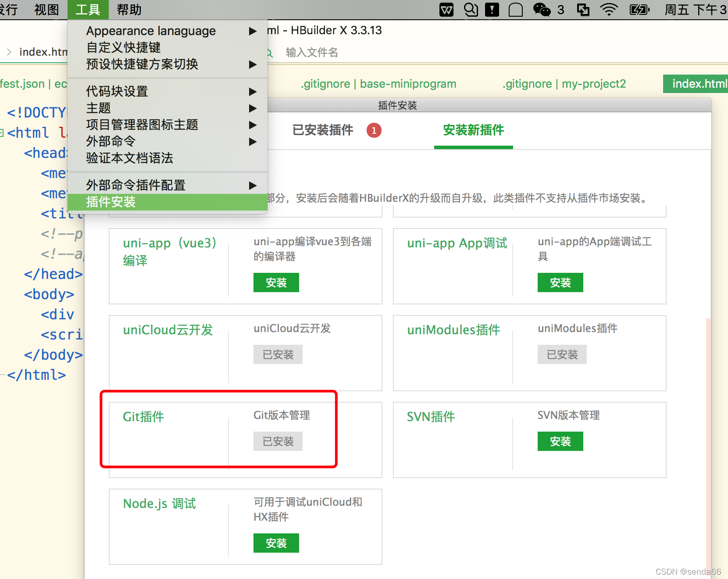The width and height of the screenshot is (728, 579).
Task: Expand the Appearance lanaguage submenu
Action: (x=253, y=31)
